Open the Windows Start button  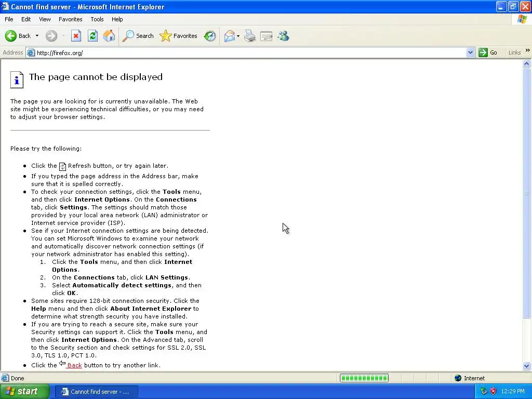coord(25,392)
